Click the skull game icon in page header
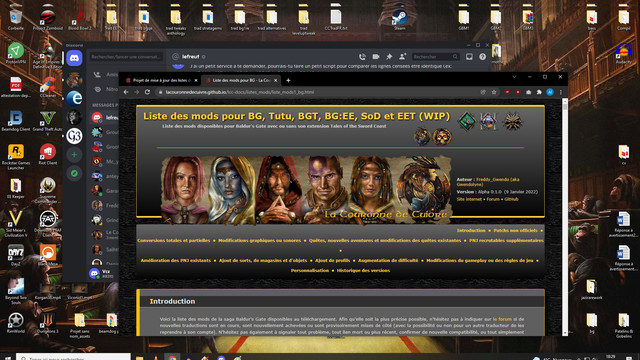 point(442,137)
